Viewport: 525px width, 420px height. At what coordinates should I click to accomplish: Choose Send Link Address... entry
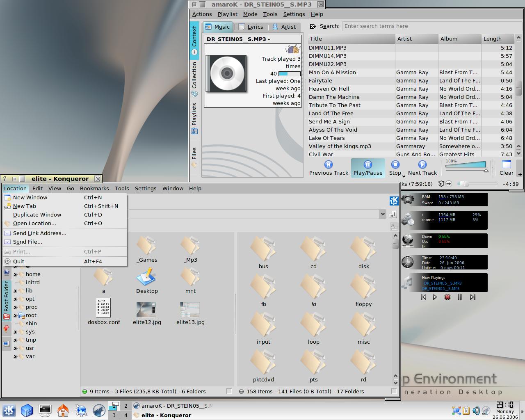[64, 233]
